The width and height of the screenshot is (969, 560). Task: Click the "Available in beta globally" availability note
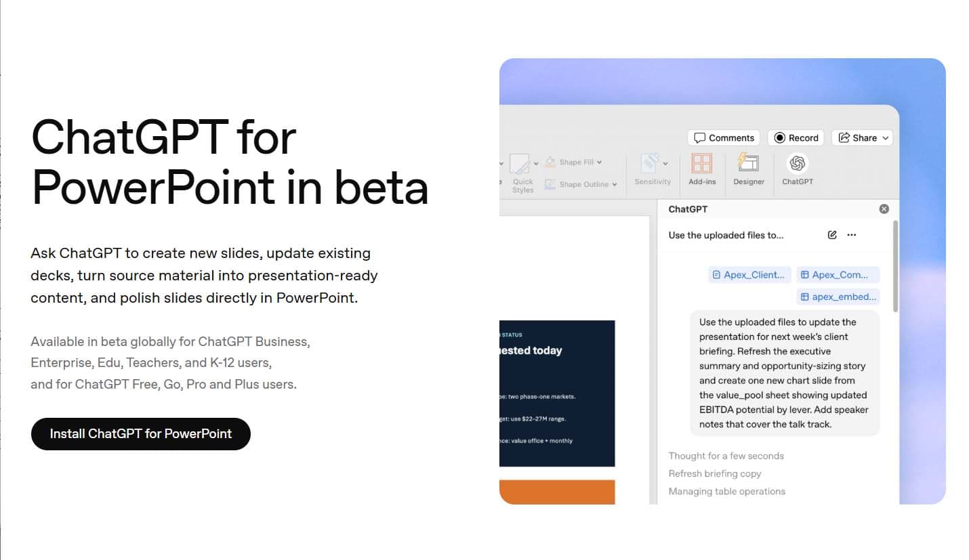click(170, 363)
